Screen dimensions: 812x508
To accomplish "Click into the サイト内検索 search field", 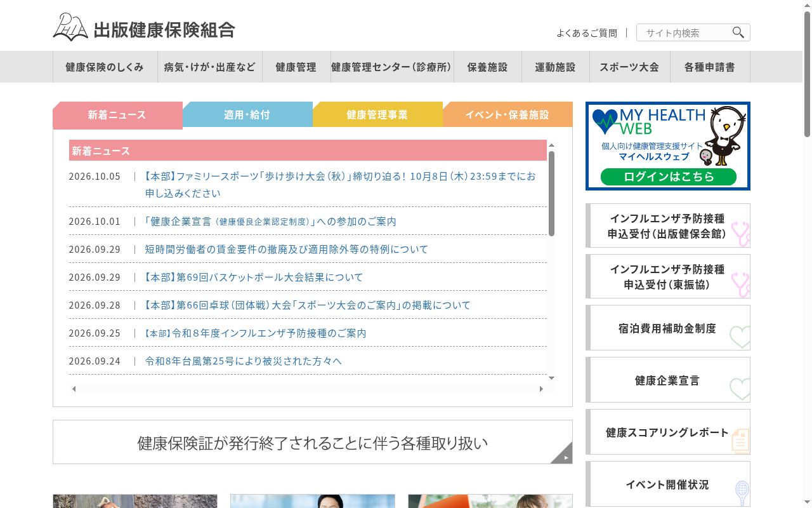I will tap(684, 32).
